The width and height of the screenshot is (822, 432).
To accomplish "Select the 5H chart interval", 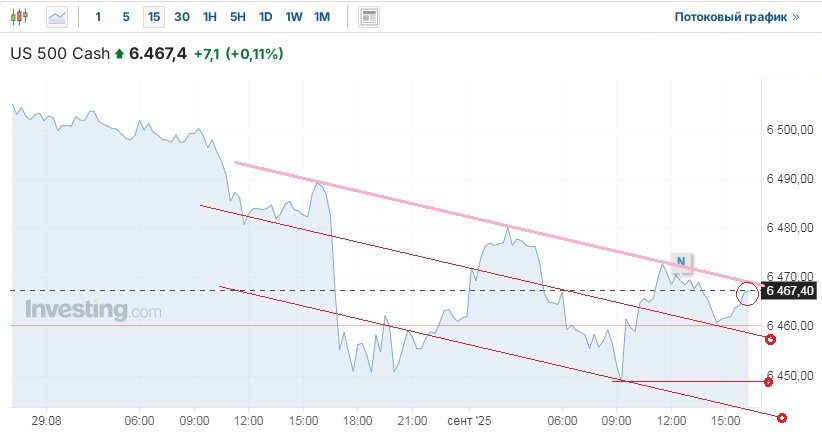I will tap(237, 17).
